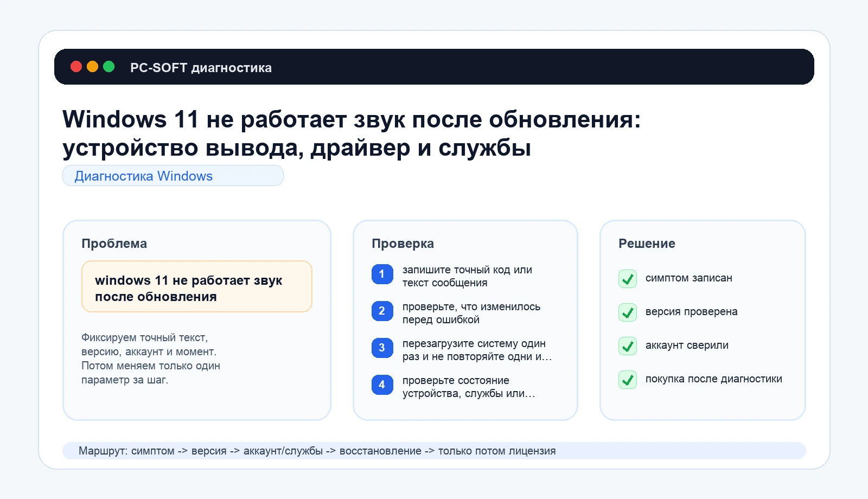Click the main heading about Windows 11 sound

[x=352, y=133]
